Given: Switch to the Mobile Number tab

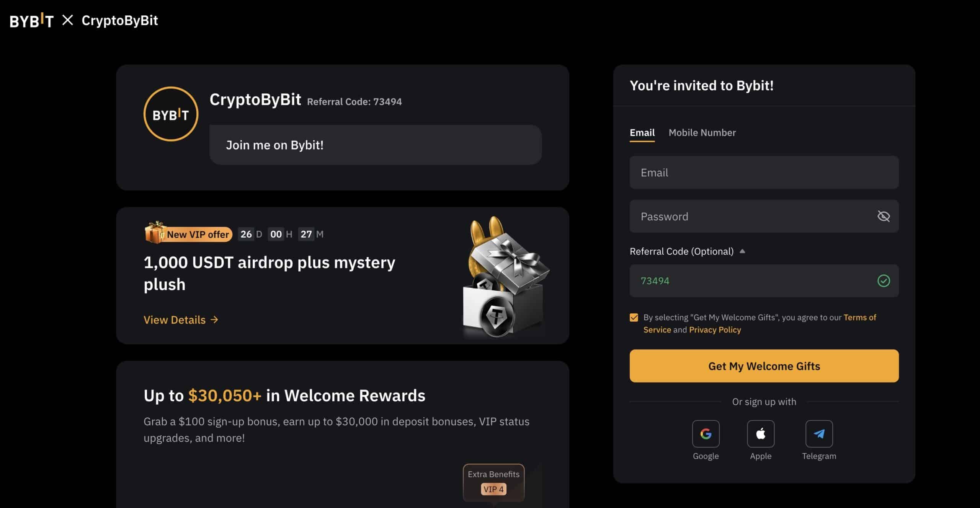Looking at the screenshot, I should [x=702, y=133].
